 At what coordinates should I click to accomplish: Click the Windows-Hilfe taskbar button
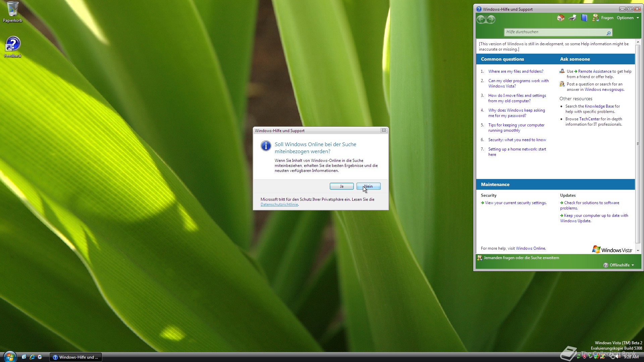[76, 357]
